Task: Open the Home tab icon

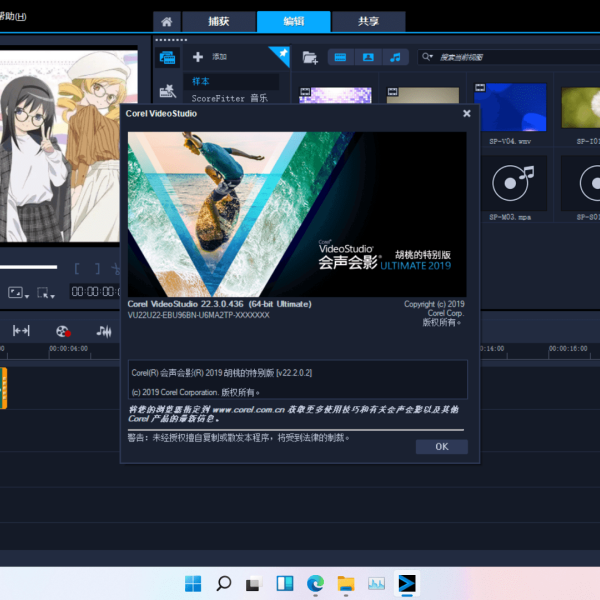Action: pyautogui.click(x=166, y=21)
